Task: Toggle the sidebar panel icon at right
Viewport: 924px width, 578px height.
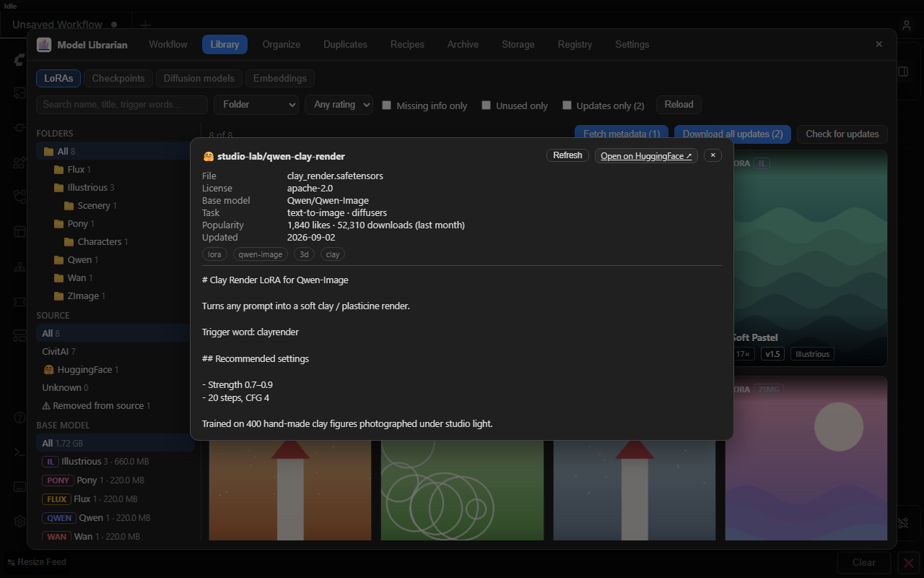Action: click(903, 72)
